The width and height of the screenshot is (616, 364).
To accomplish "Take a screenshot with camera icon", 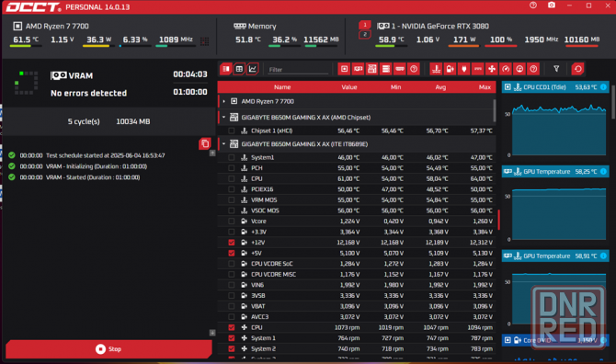I will (x=552, y=6).
